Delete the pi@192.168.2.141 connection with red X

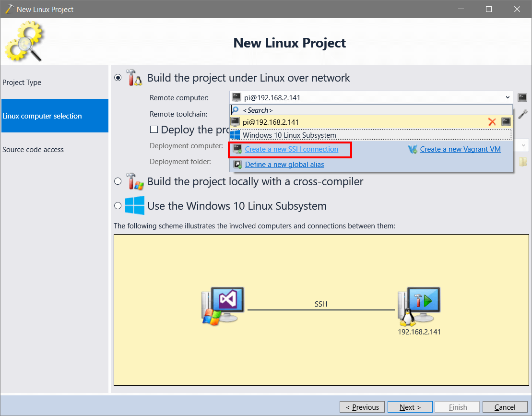(492, 122)
